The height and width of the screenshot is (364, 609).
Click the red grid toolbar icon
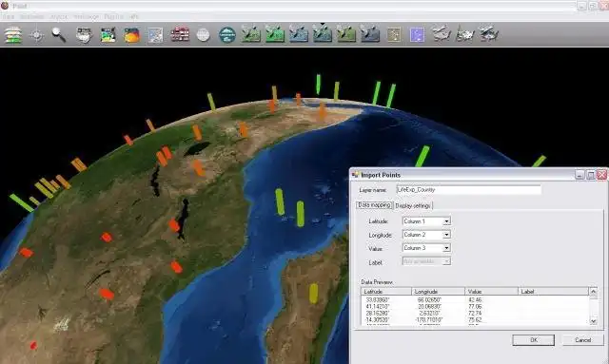coord(180,35)
